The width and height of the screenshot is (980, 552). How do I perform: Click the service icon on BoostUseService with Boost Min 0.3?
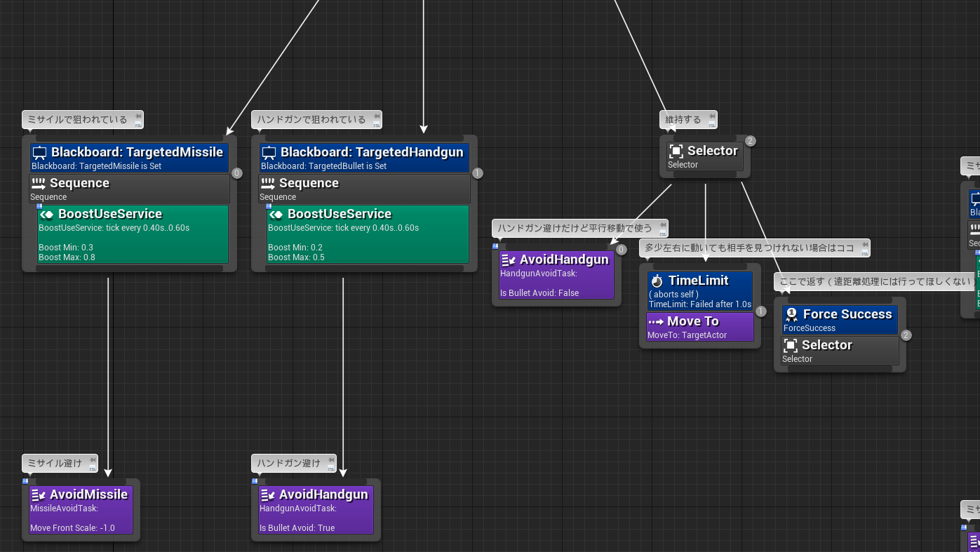pyautogui.click(x=47, y=214)
